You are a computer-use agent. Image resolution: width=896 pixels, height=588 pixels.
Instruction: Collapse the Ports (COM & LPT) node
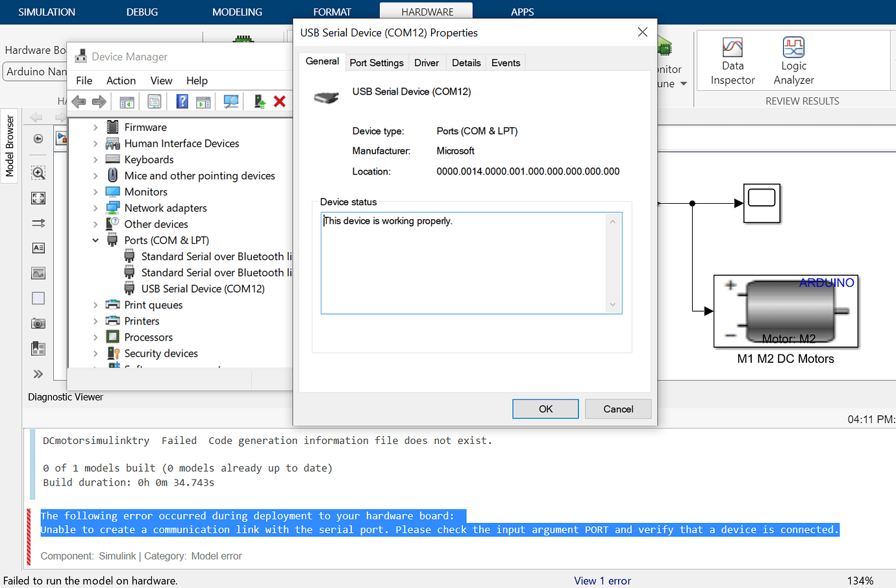tap(95, 239)
